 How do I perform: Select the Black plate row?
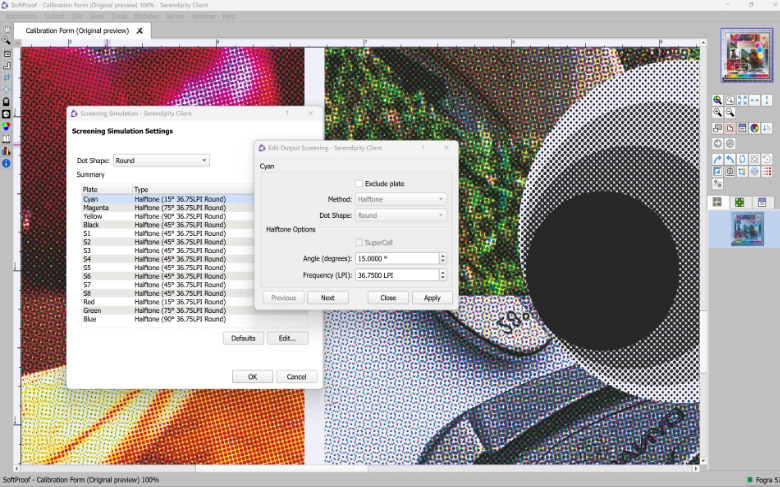coord(168,225)
